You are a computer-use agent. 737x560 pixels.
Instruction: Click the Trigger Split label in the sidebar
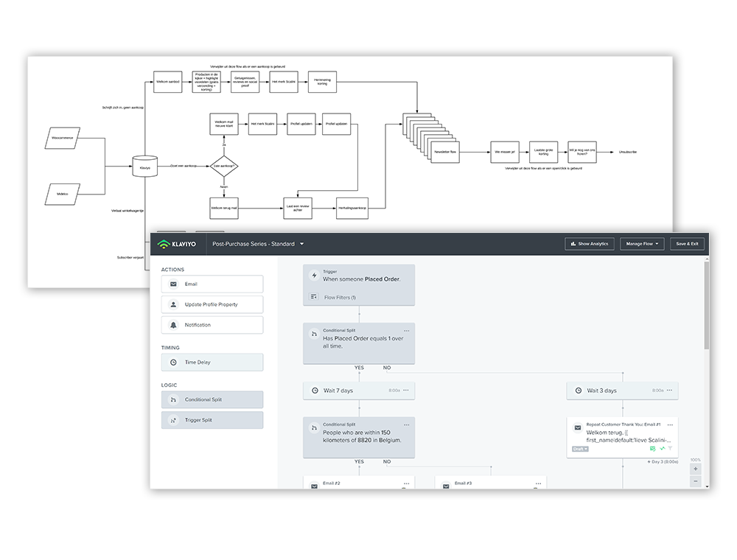coord(198,421)
